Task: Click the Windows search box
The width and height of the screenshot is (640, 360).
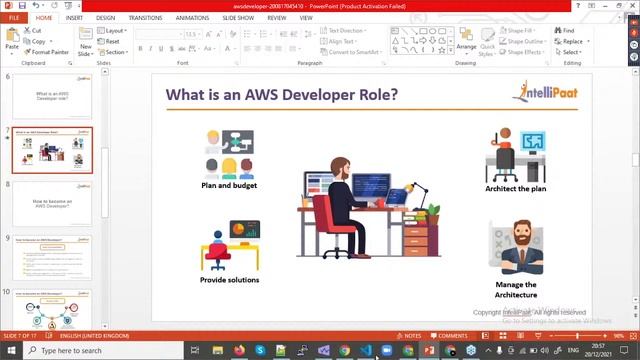Action: [103, 350]
